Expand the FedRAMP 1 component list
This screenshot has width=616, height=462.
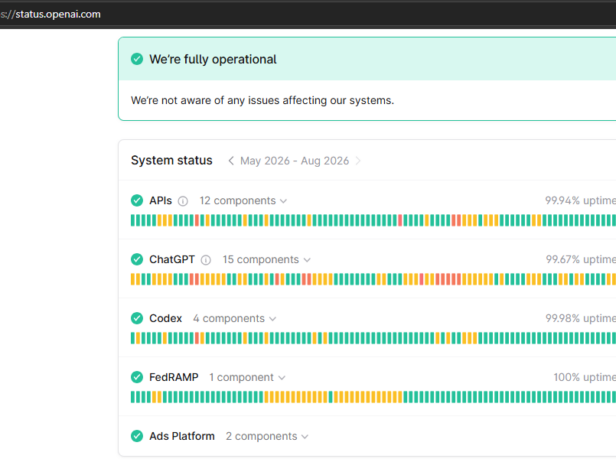247,378
